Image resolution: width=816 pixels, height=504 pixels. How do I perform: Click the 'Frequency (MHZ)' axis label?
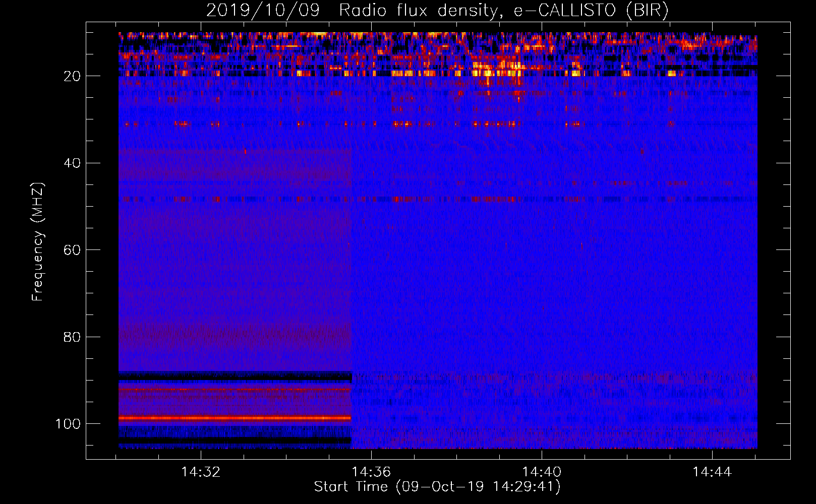(x=38, y=242)
